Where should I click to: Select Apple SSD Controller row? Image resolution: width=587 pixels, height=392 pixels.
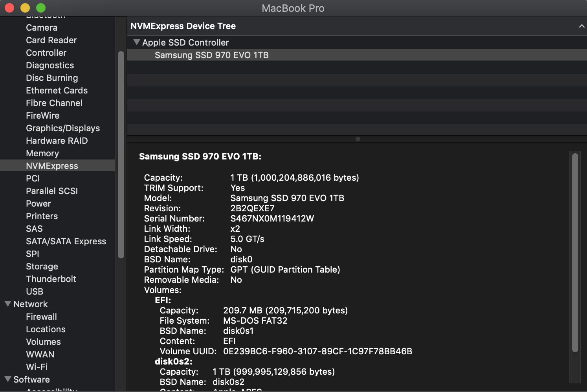coord(357,42)
